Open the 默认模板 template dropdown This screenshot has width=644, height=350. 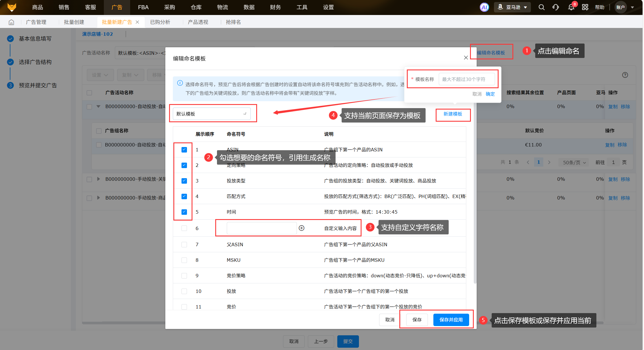[x=211, y=114]
